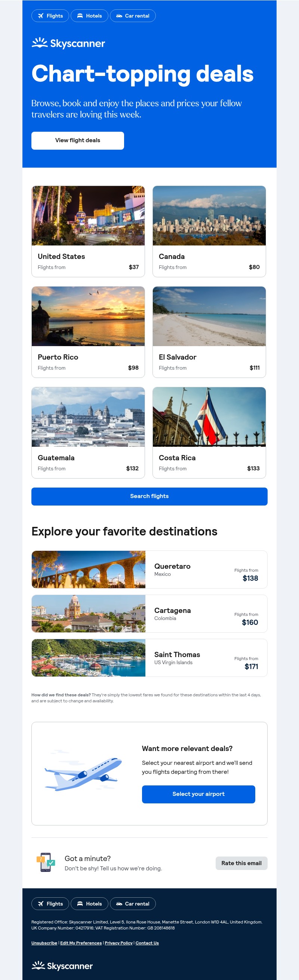Click the Puerto Rico destination photo
This screenshot has width=299, height=980.
coord(88,316)
